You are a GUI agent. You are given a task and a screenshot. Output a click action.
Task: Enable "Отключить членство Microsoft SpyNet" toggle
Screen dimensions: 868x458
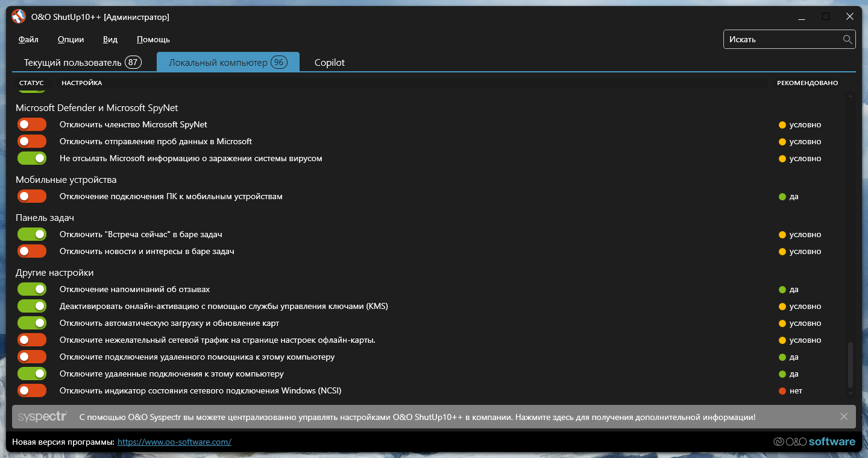[32, 125]
